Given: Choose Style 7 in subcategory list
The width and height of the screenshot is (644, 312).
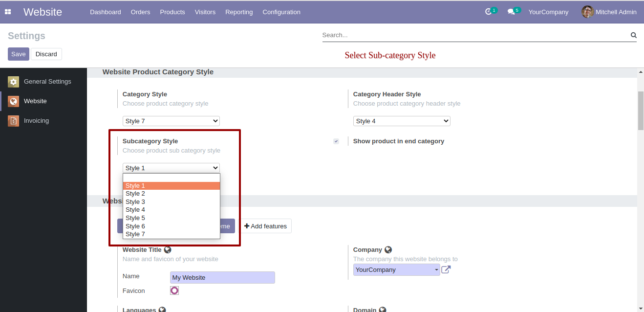Looking at the screenshot, I should tap(172, 234).
